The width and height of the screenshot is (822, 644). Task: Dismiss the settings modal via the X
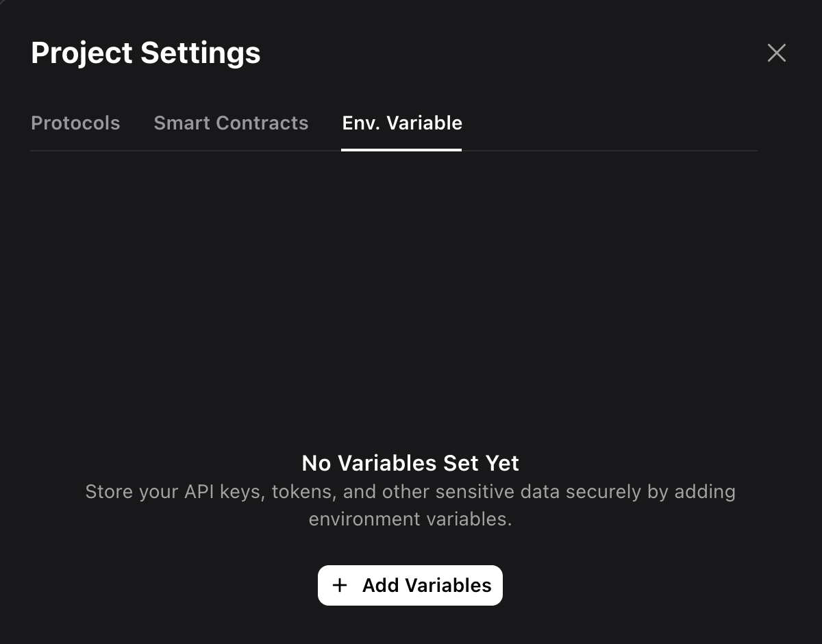click(x=776, y=53)
